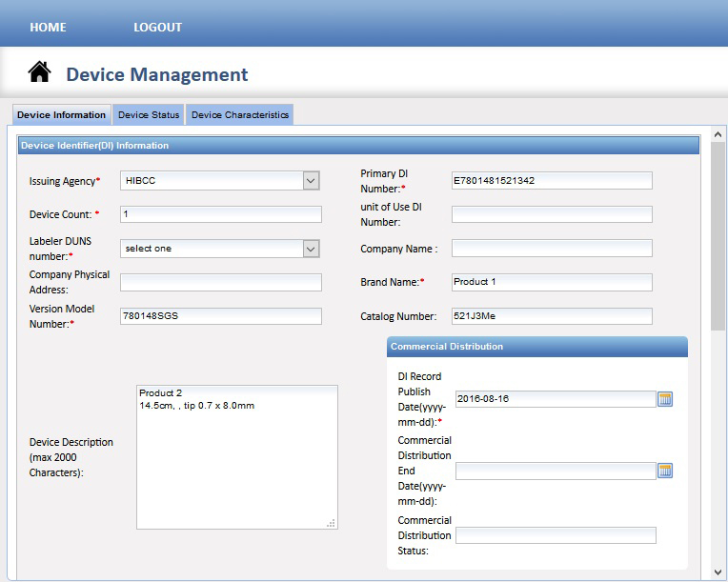Expand the Issuing Agency dropdown

click(311, 181)
